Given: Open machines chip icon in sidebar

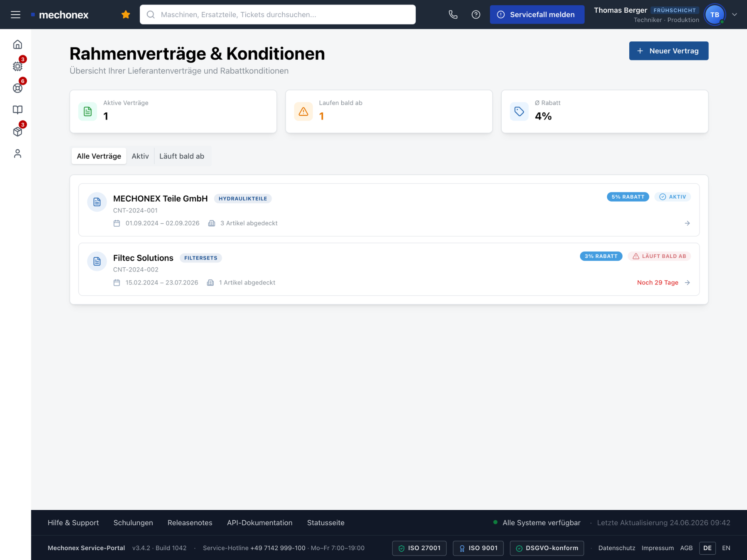Looking at the screenshot, I should [x=18, y=66].
